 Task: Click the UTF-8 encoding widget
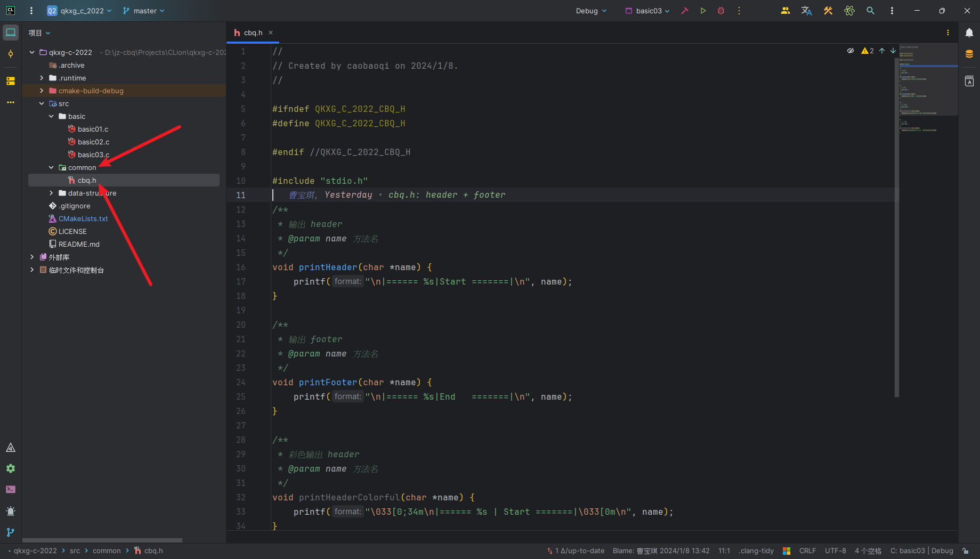click(x=835, y=551)
